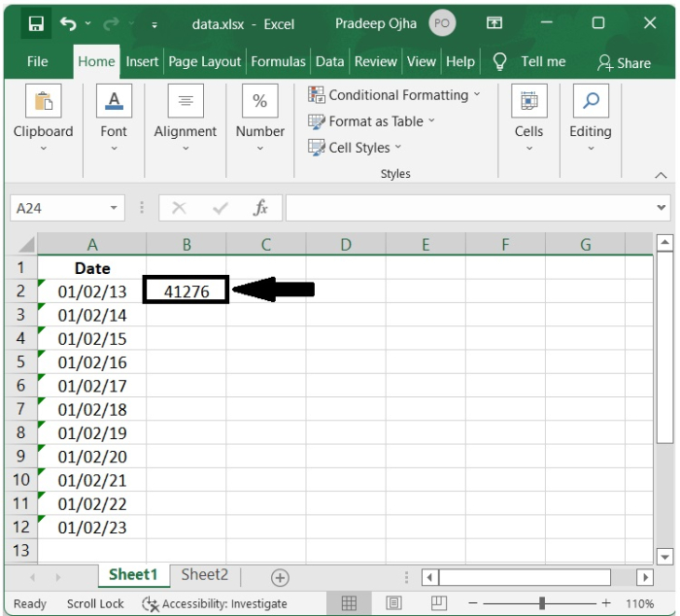The width and height of the screenshot is (680, 616).
Task: Click the Cancel X formula bar icon
Action: (179, 208)
